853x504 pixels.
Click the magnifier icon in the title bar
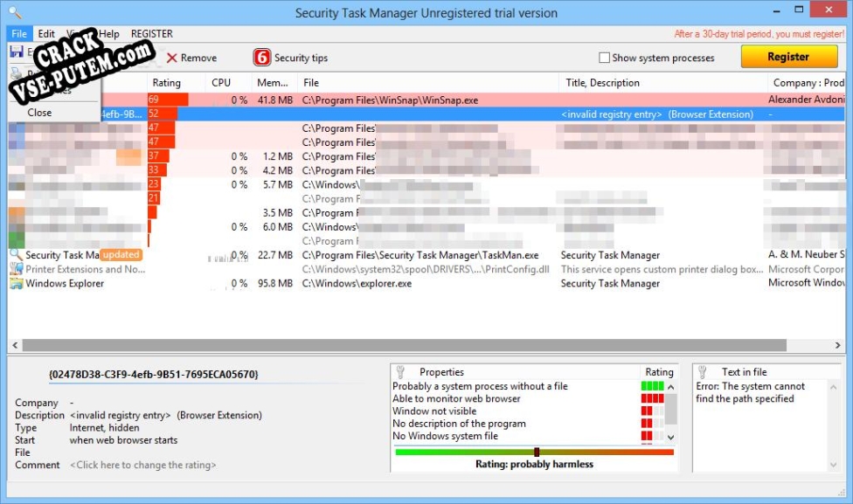coord(13,12)
